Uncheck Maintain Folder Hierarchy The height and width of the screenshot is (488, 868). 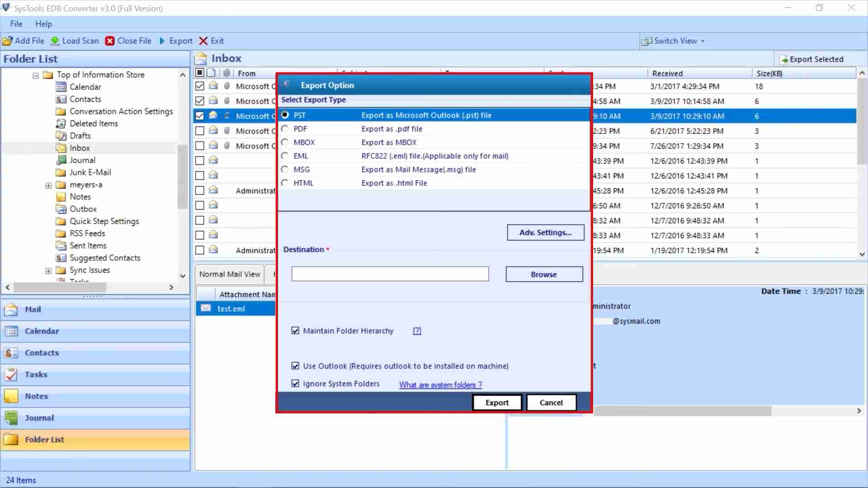pyautogui.click(x=296, y=330)
